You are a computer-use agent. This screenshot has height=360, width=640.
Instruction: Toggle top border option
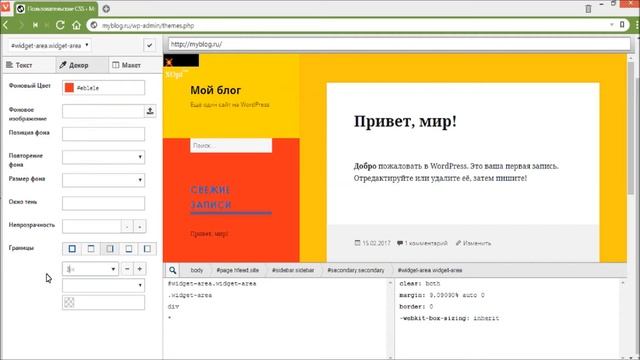tap(91, 249)
